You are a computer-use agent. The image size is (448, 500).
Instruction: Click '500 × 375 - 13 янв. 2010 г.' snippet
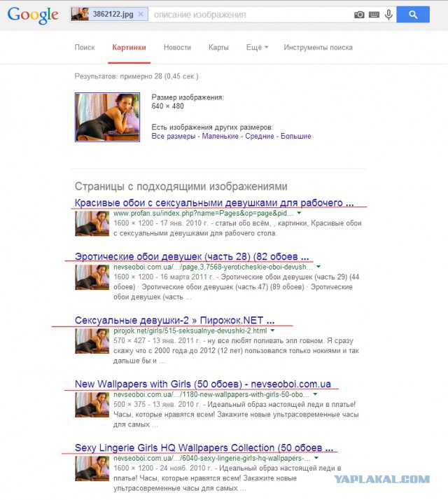(x=157, y=404)
